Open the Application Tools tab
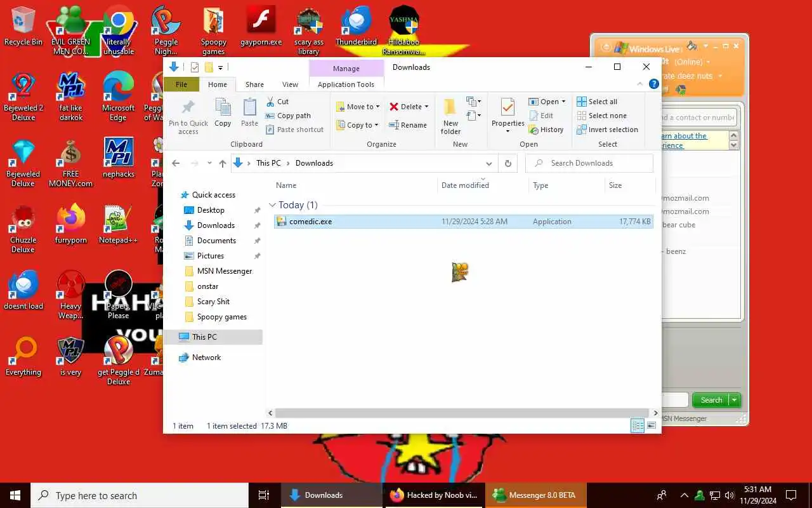 click(346, 84)
